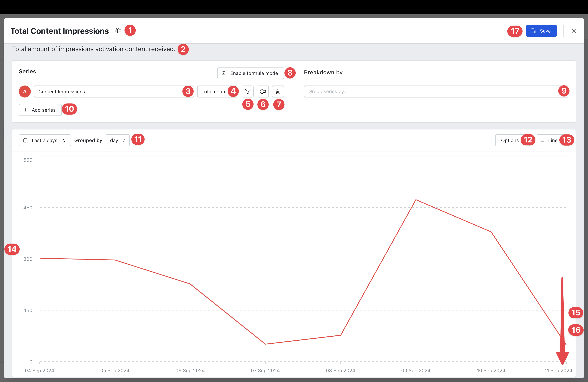Open the Line chart type selector
Image resolution: width=588 pixels, height=382 pixels.
(x=552, y=140)
